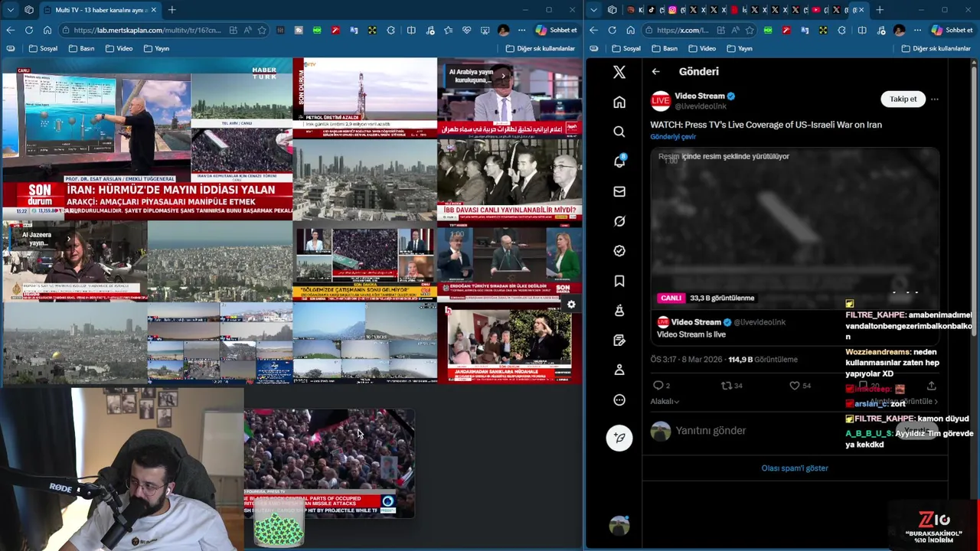The width and height of the screenshot is (980, 551).
Task: Open the Yayın bookmarks folder in the X window
Action: [x=739, y=48]
